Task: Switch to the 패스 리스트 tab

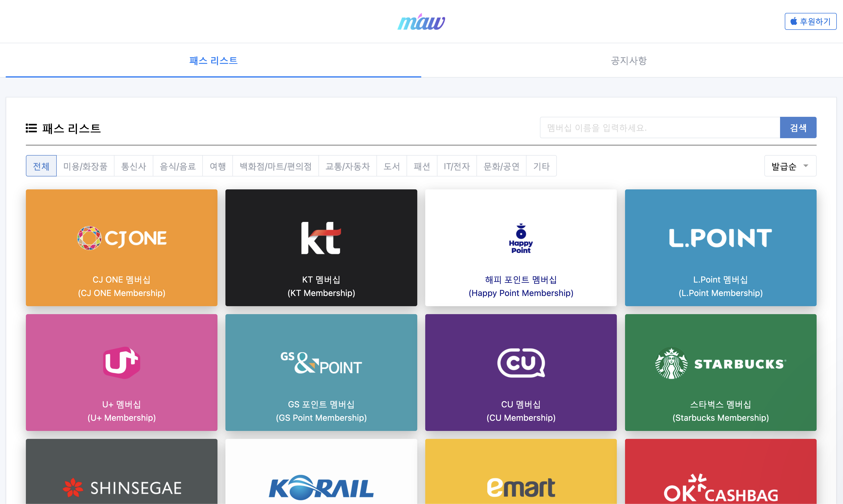Action: [213, 60]
